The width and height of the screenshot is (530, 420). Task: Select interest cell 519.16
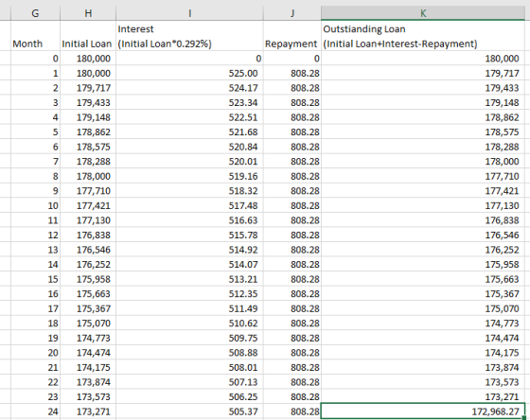coord(189,176)
